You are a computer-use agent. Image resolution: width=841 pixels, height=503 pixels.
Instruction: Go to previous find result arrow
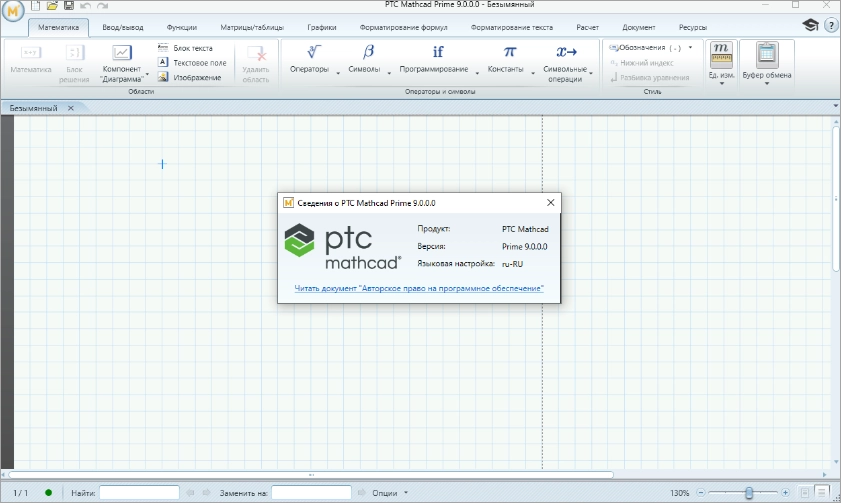coord(189,492)
